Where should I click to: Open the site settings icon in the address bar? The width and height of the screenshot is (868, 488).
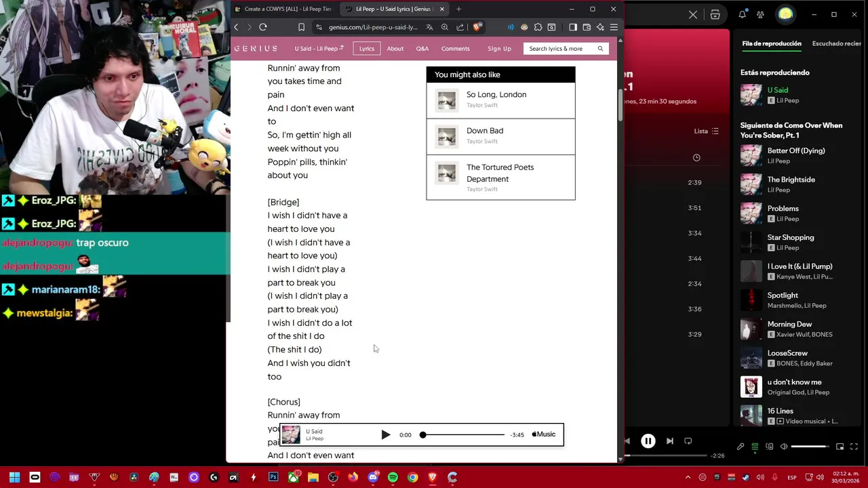(x=319, y=27)
